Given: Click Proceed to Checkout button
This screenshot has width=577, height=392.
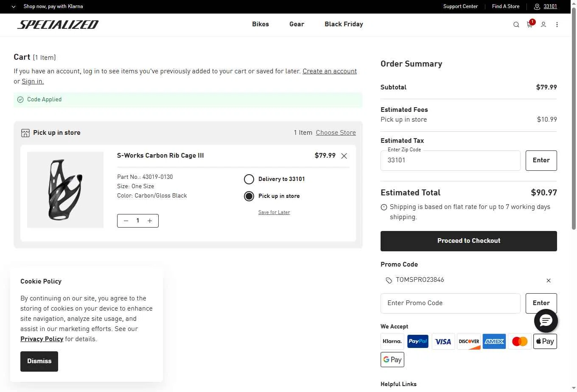Looking at the screenshot, I should click(x=468, y=241).
